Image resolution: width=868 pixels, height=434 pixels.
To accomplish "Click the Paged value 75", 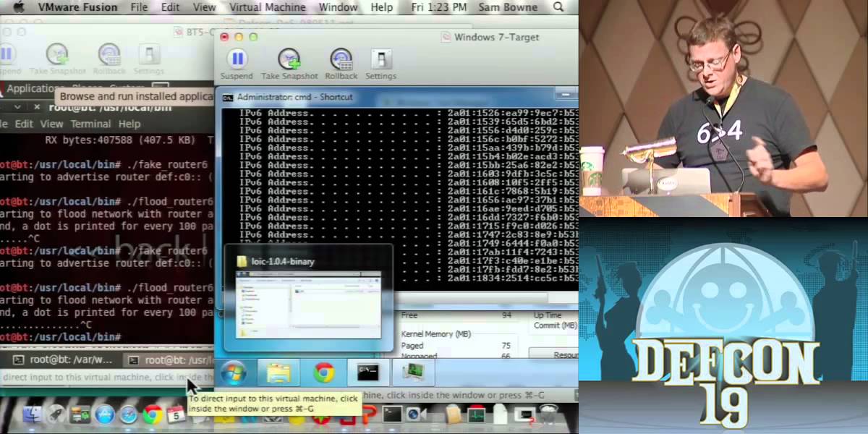I will pyautogui.click(x=506, y=346).
